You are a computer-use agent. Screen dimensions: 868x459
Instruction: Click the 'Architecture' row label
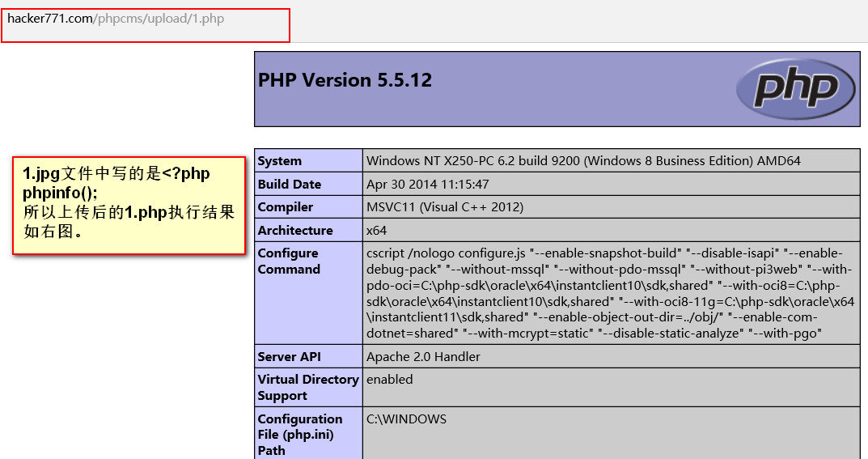[x=295, y=231]
